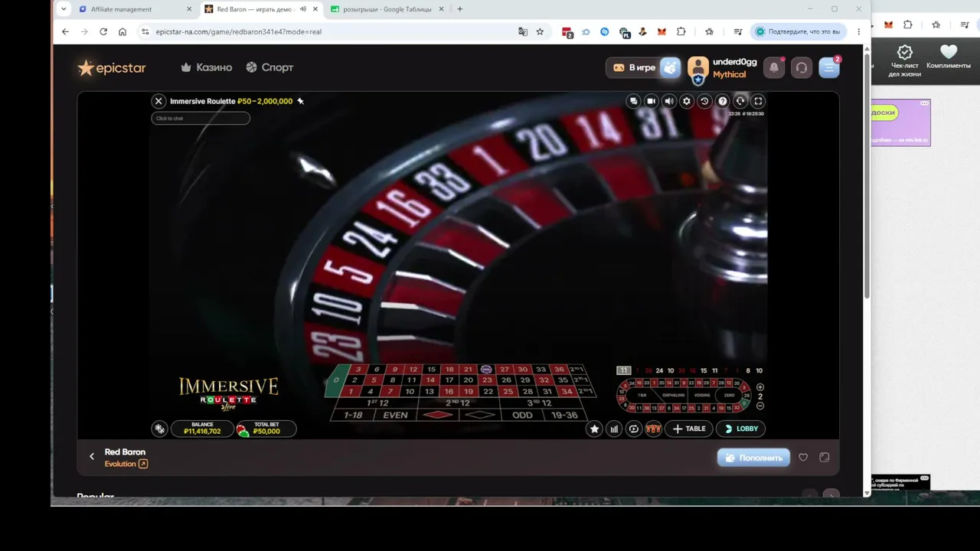
Task: Bet on the red diamond field
Action: [438, 415]
